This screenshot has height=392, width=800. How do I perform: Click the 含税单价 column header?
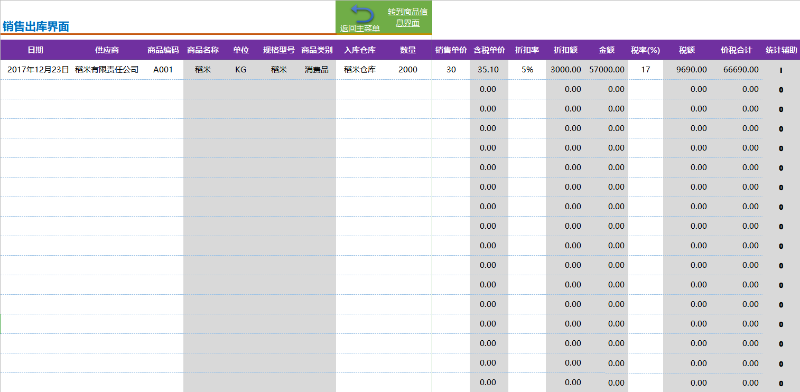coord(489,50)
